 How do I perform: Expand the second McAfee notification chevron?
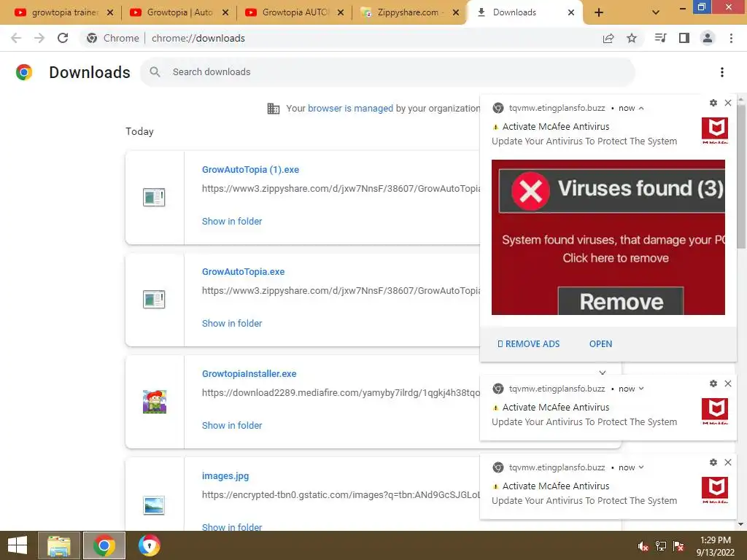tap(641, 389)
